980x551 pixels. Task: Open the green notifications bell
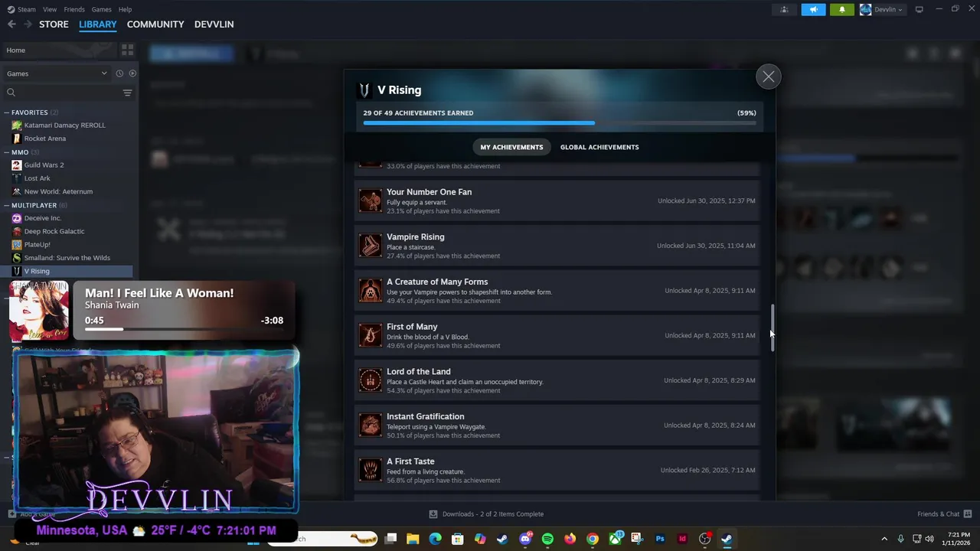click(x=842, y=9)
